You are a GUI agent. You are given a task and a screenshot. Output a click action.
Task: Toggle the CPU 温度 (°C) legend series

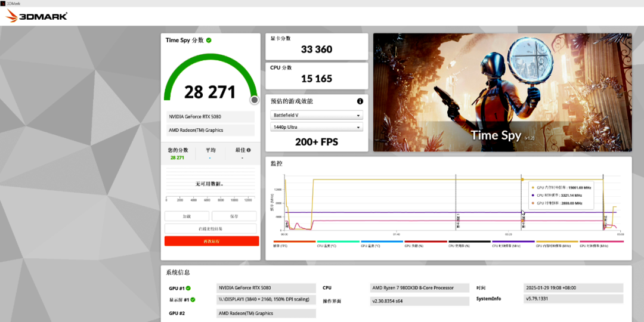(x=339, y=243)
